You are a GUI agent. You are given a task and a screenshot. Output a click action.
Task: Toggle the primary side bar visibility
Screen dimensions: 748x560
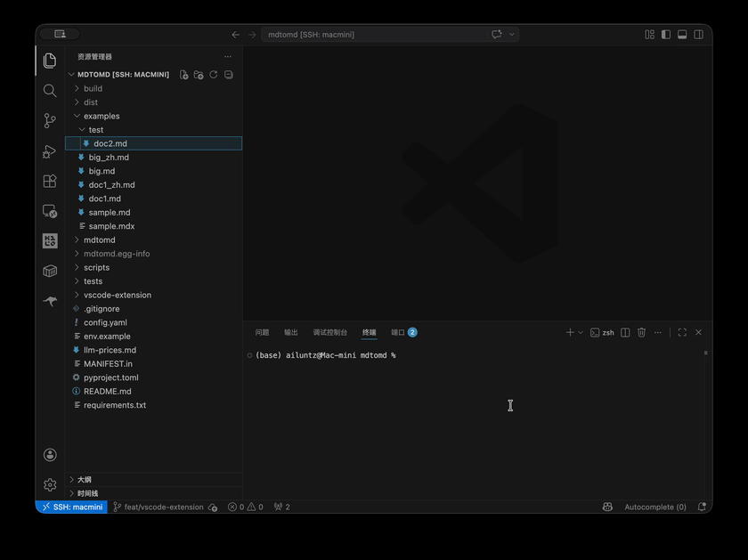tap(666, 35)
